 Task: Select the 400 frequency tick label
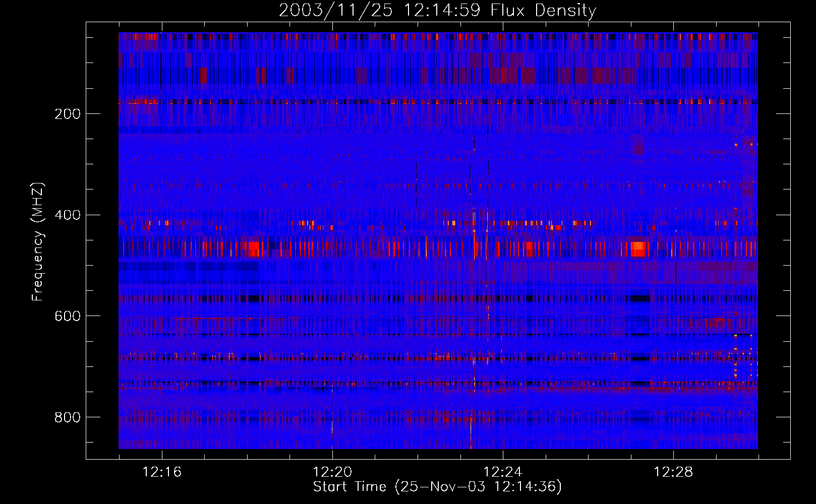(x=68, y=215)
